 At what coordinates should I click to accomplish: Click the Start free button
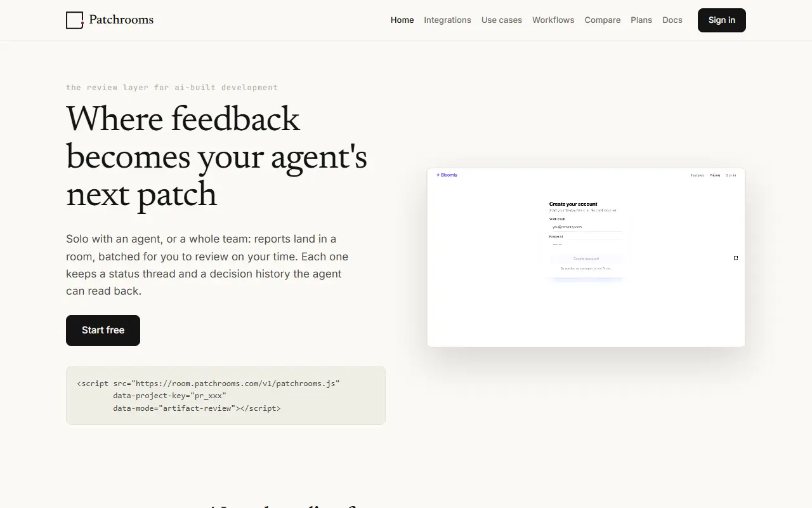103,330
